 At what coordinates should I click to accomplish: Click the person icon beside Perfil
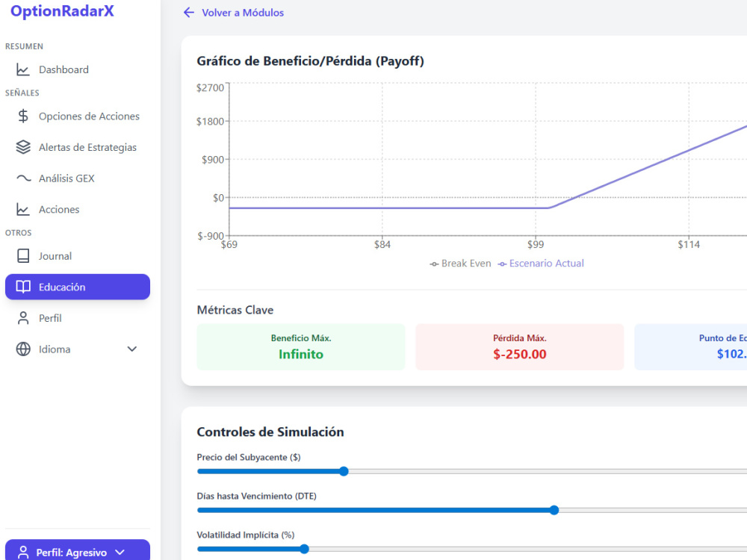[x=23, y=318]
